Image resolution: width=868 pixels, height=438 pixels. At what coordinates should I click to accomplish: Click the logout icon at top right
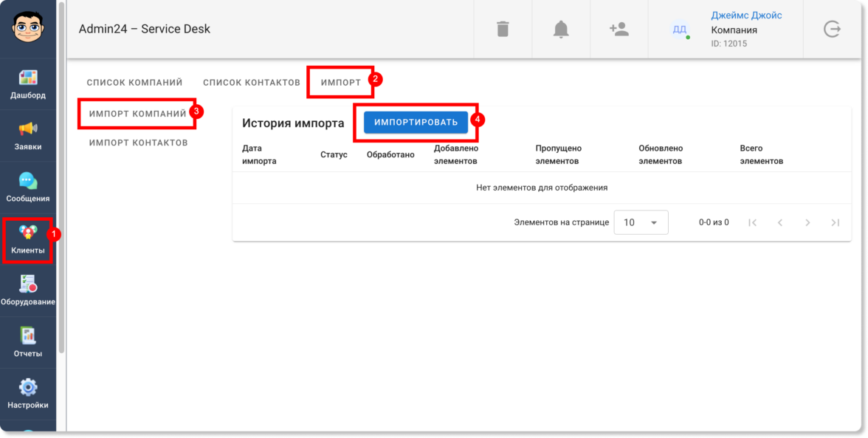pos(832,29)
